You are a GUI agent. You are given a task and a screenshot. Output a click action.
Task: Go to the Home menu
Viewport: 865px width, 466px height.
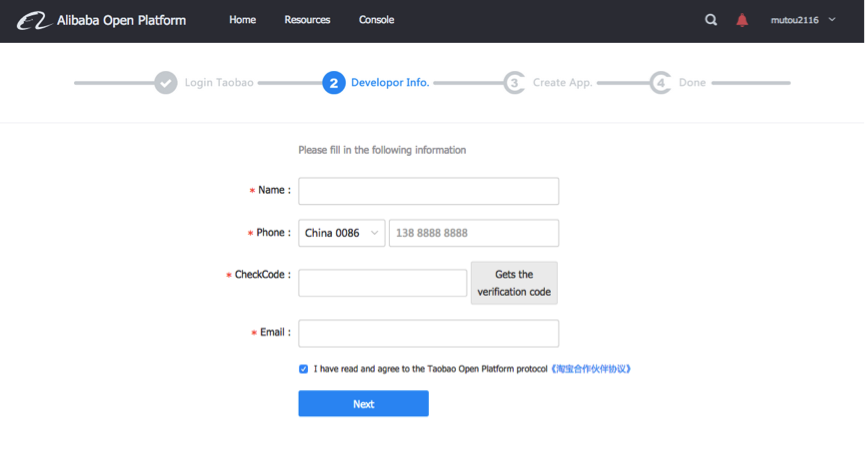242,20
